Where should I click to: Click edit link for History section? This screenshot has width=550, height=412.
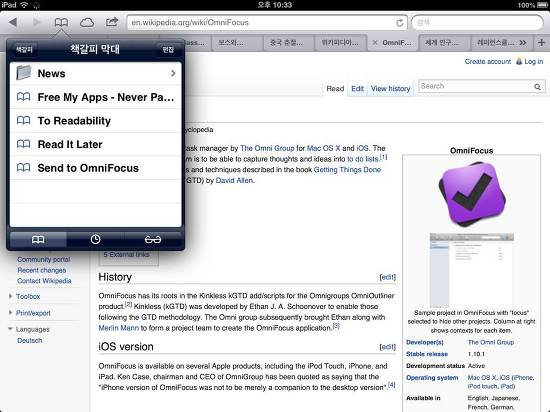[x=388, y=277]
